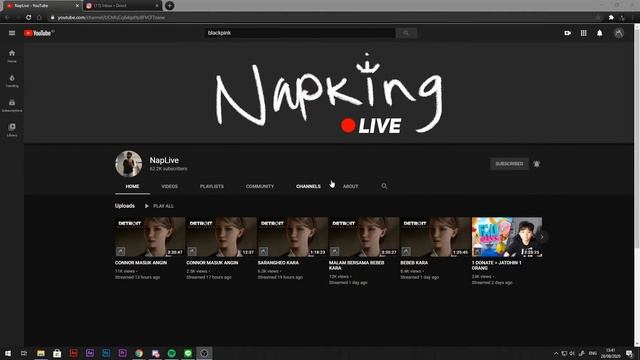Switch to the About channel tab
The width and height of the screenshot is (640, 360).
point(350,186)
